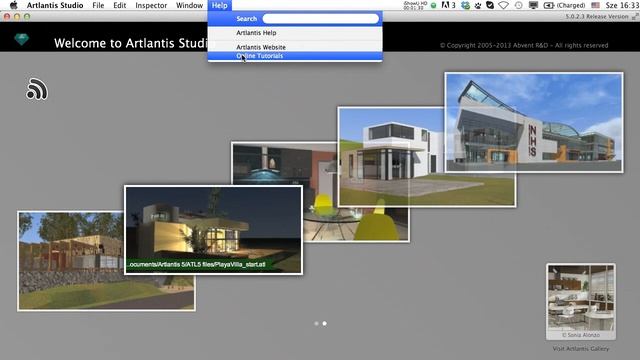Click the 5.0.2.3 Release Version label
The width and height of the screenshot is (640, 360).
tap(597, 17)
